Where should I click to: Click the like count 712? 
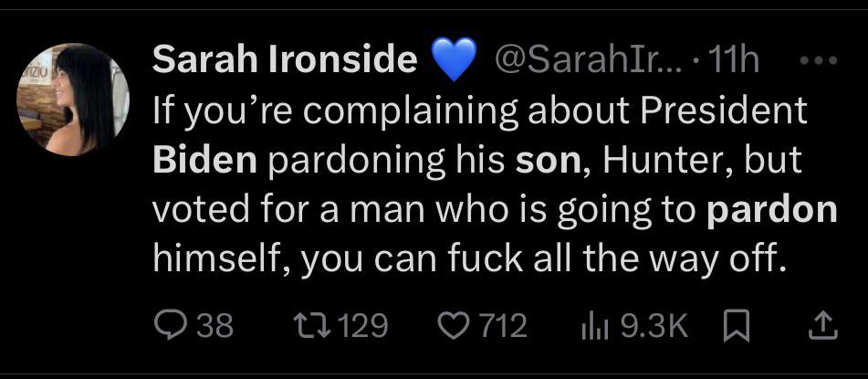503,325
